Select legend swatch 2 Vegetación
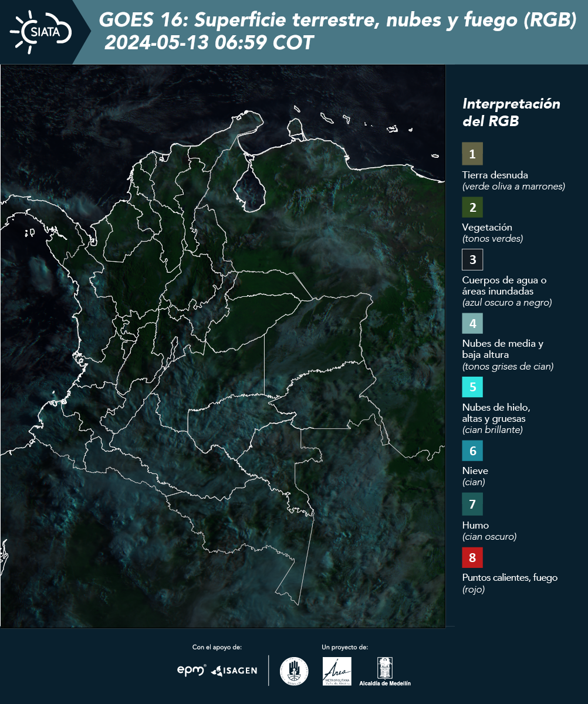The height and width of the screenshot is (704, 588). pyautogui.click(x=472, y=207)
